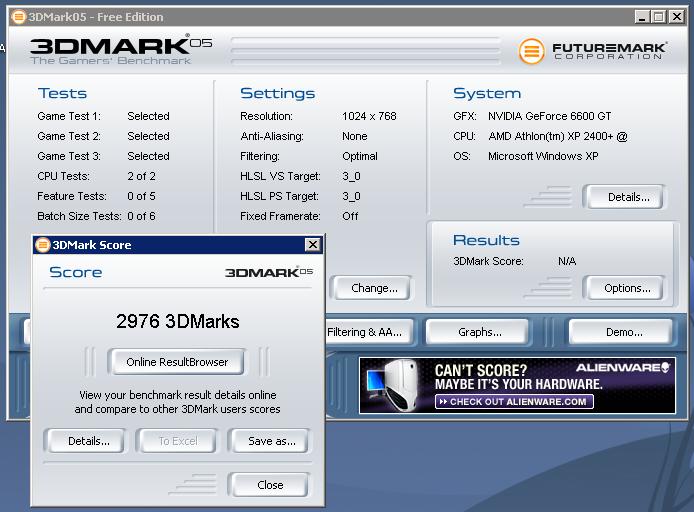
Task: Click Fixed Framerate value Off
Action: coord(350,216)
